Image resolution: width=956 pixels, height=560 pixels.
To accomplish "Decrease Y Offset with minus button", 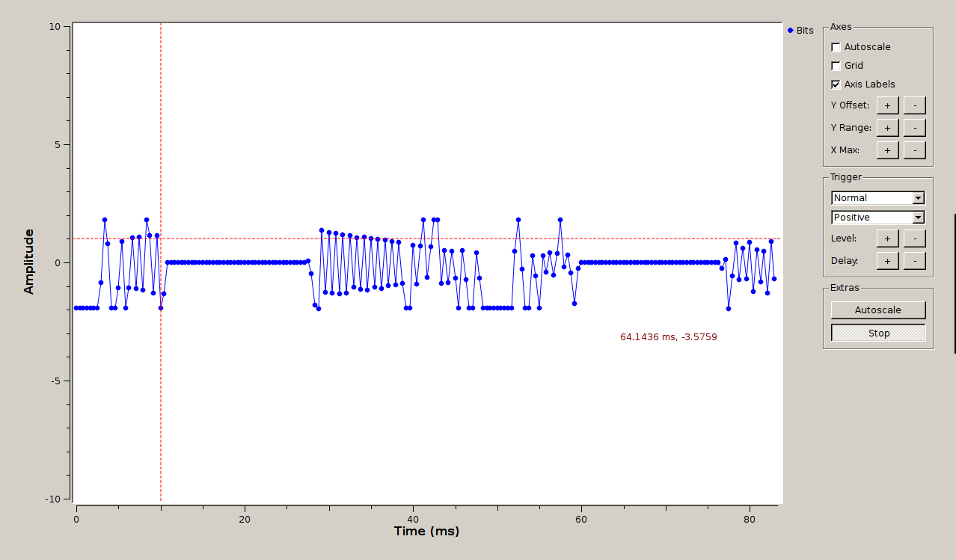I will [x=914, y=105].
